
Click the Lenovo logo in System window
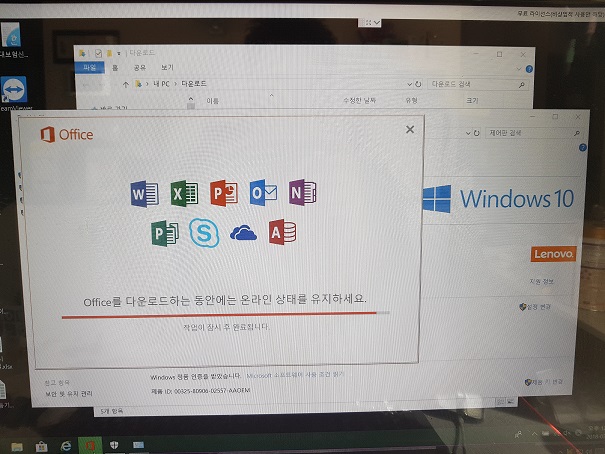[553, 254]
